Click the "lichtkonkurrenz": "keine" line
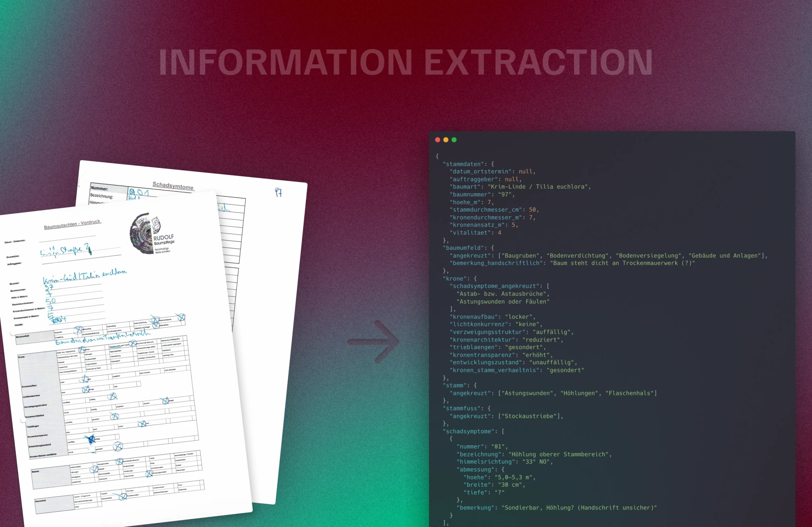 [x=496, y=324]
